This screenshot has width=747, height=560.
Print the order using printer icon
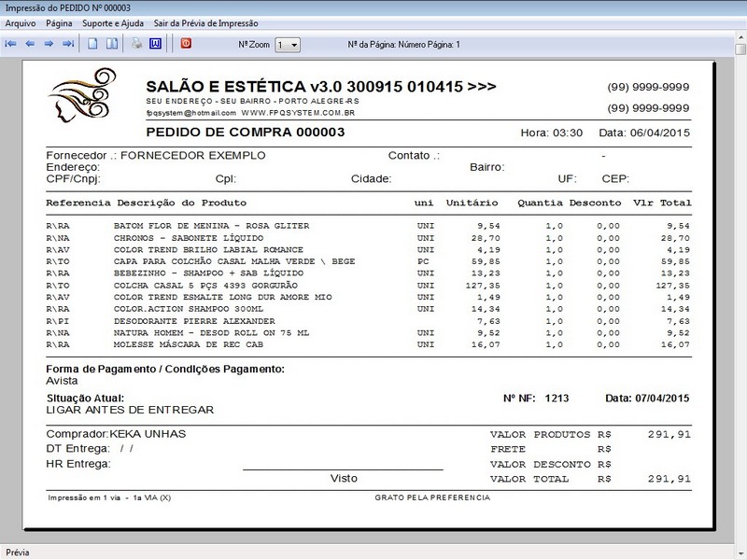(x=136, y=44)
